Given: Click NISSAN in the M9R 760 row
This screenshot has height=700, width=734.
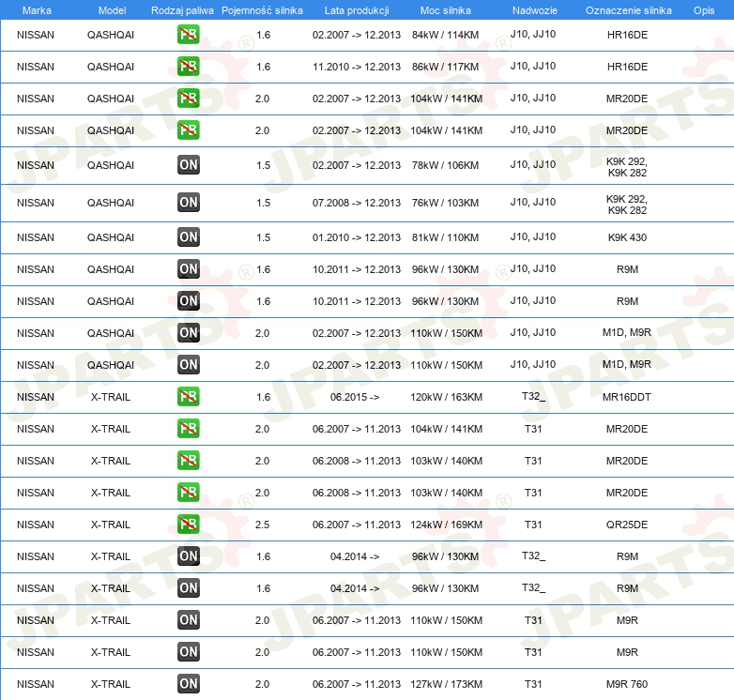Looking at the screenshot, I should coord(36,684).
